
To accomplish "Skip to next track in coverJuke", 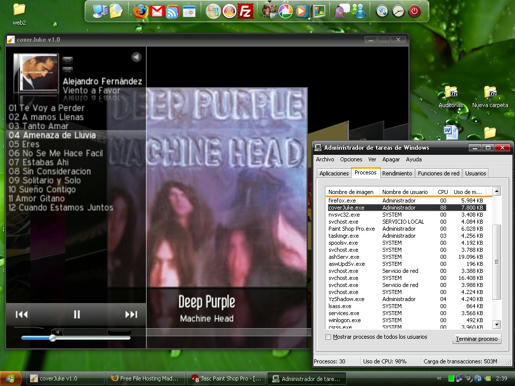I will tap(131, 314).
